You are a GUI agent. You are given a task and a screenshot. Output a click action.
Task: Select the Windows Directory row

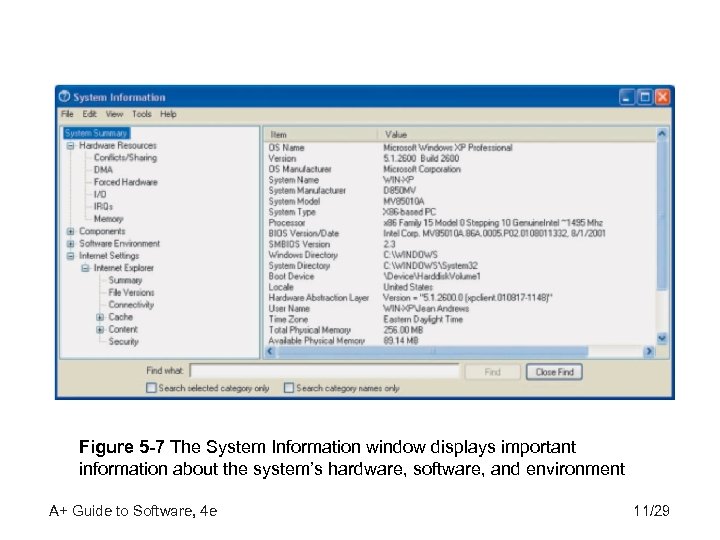460,255
